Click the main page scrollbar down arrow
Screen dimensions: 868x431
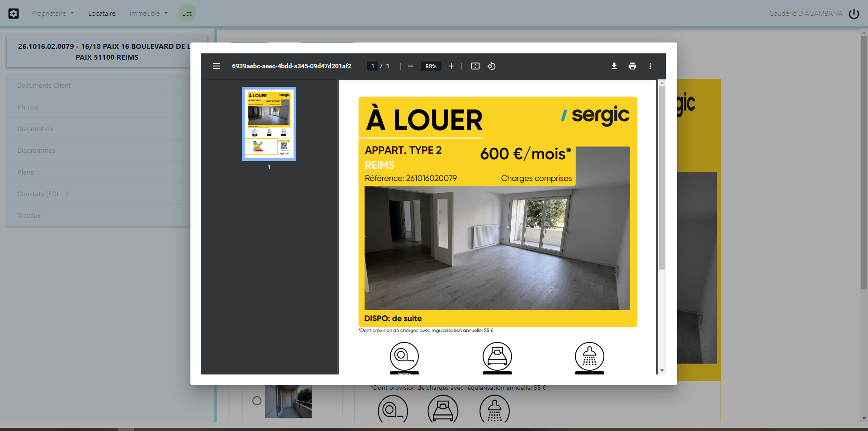[864, 419]
